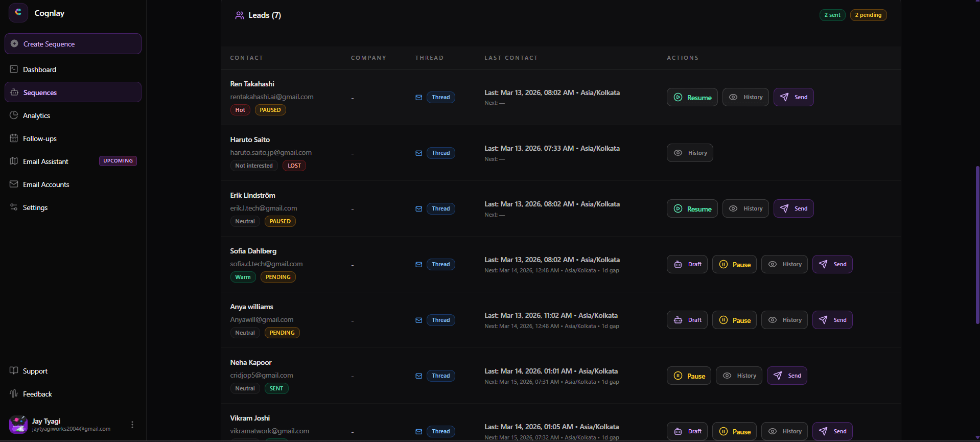This screenshot has width=980, height=442.
Task: Click the Cognlay logo icon
Action: pos(18,13)
